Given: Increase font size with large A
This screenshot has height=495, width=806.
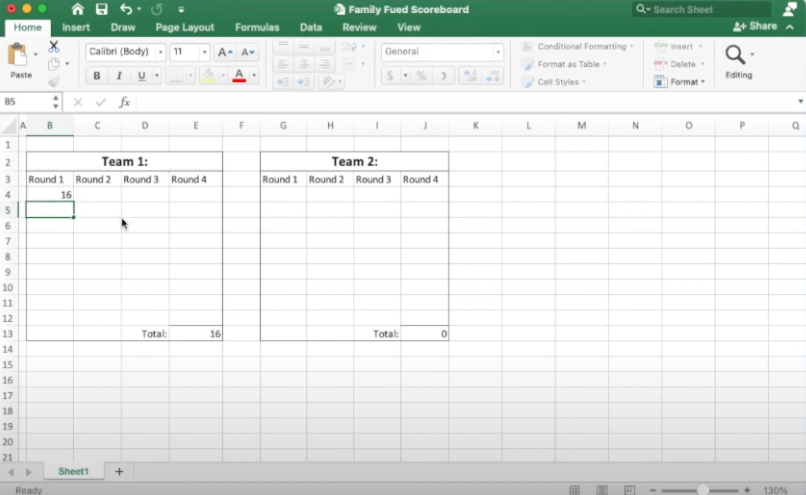Looking at the screenshot, I should click(x=225, y=52).
